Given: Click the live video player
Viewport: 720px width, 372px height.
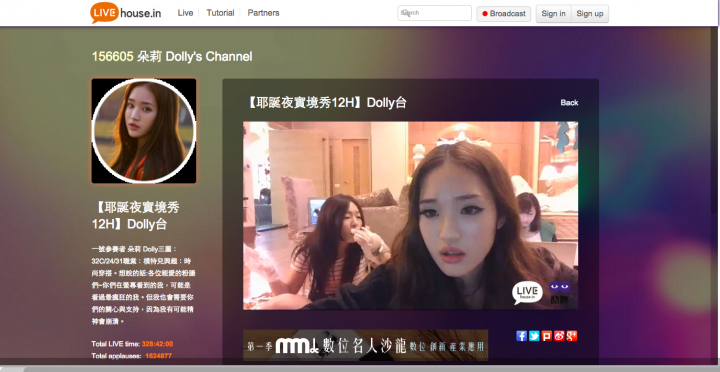Looking at the screenshot, I should (411, 215).
